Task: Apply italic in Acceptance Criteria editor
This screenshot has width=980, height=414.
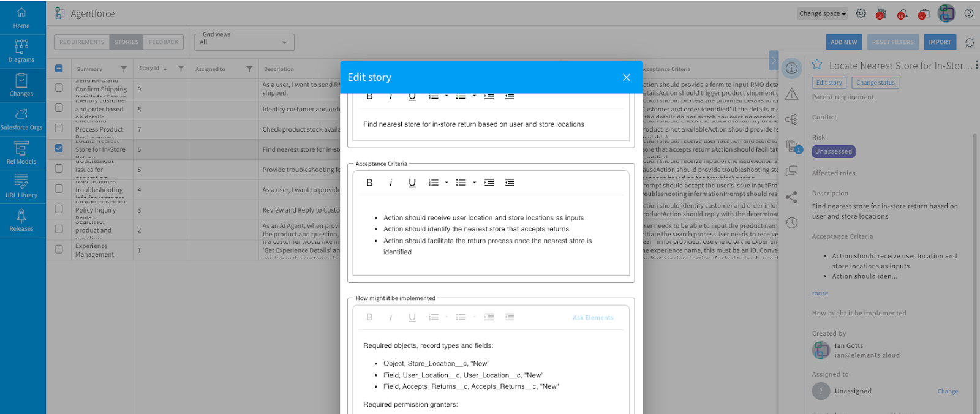Action: [391, 183]
